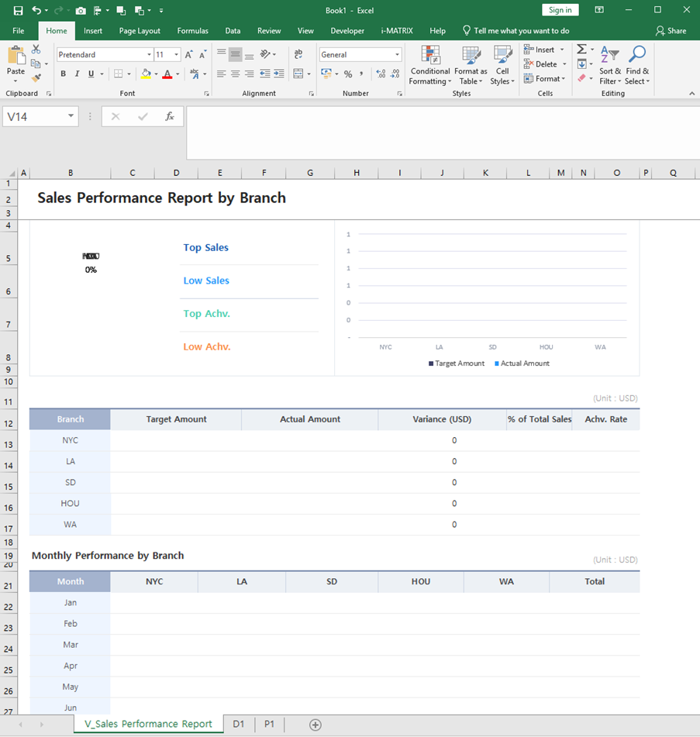
Task: Toggle Italic formatting
Action: coord(77,74)
